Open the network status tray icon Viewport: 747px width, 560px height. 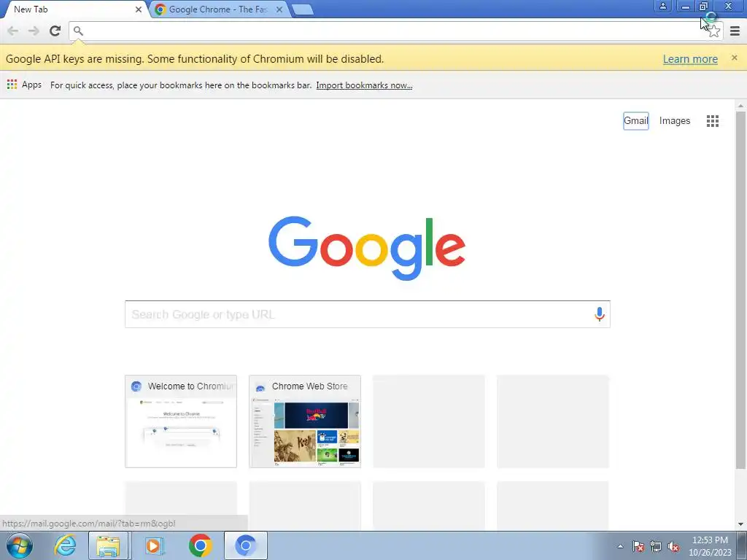coord(656,546)
